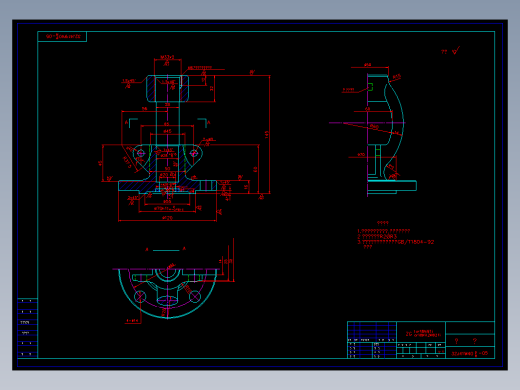Screen dimensions: 520x390
Task: Select the 65 width dimension text
Action: pos(166,124)
